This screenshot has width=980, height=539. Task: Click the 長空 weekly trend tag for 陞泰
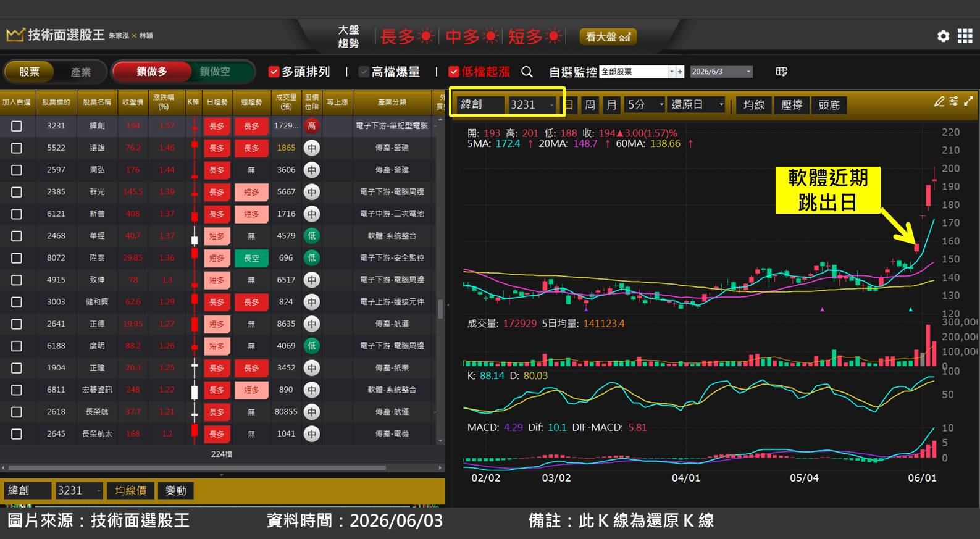(251, 258)
